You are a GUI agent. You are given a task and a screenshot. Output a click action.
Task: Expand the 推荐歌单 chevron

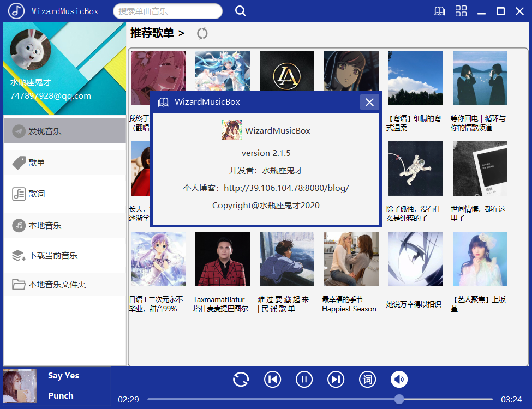click(x=181, y=33)
